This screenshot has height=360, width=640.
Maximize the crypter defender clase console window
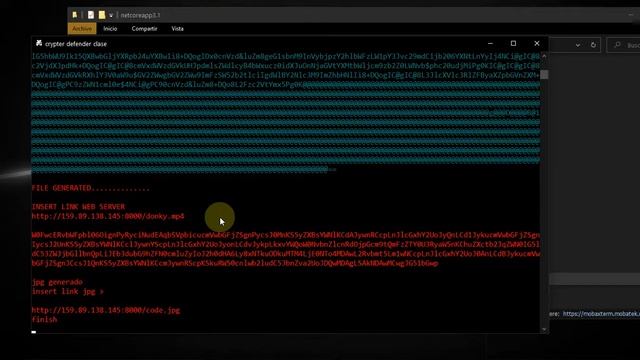coord(513,43)
